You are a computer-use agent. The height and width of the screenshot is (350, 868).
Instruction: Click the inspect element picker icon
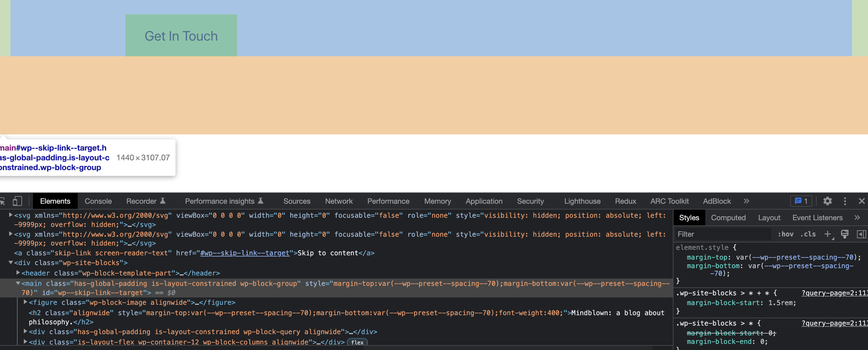[3, 201]
